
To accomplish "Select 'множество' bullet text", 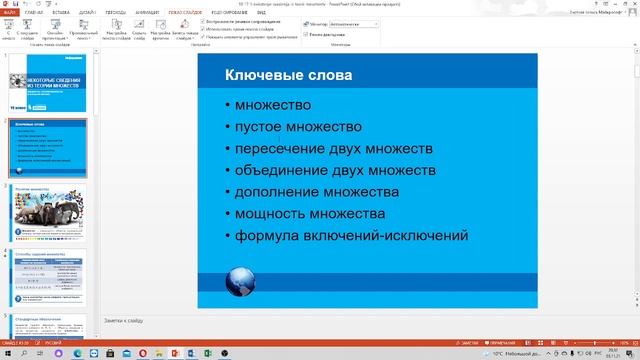I will click(273, 105).
